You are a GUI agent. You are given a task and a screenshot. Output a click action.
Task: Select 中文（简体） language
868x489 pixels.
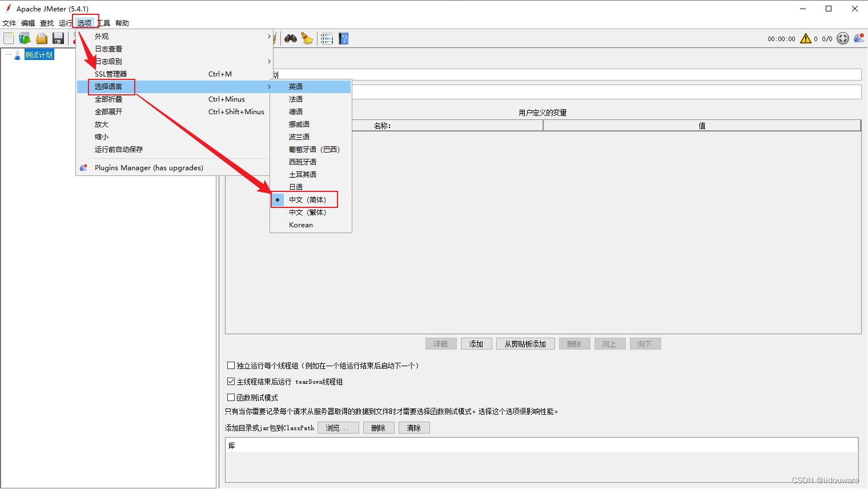(311, 200)
